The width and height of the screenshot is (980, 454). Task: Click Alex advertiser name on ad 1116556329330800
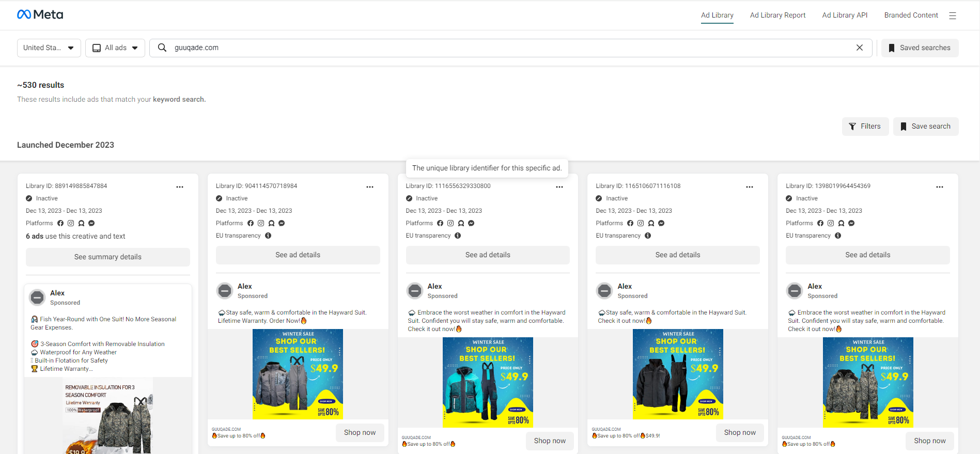pyautogui.click(x=434, y=286)
